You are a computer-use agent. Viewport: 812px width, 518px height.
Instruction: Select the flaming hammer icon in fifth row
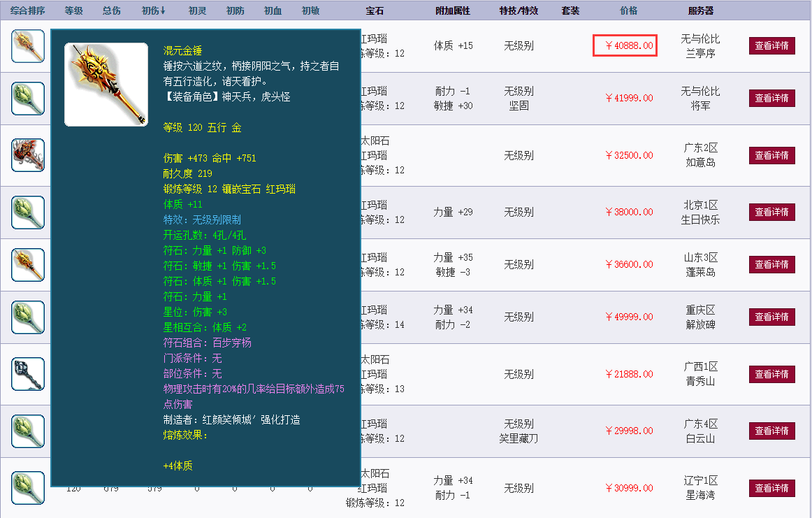coord(26,264)
